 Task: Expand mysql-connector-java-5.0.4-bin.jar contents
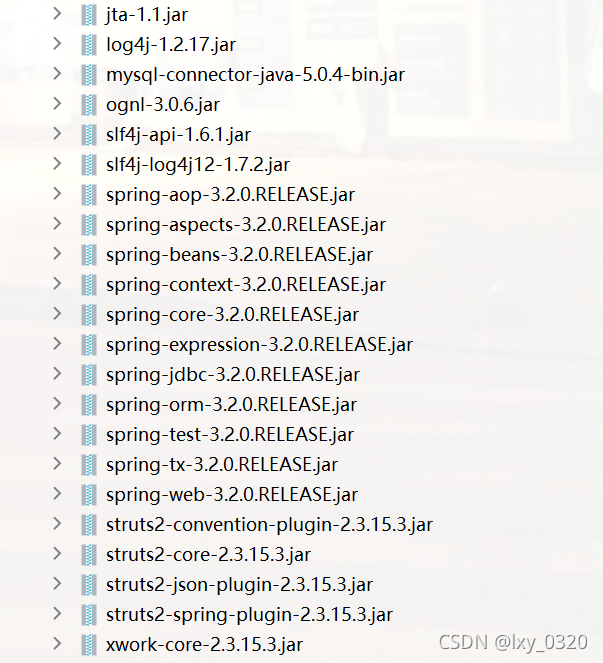coord(57,74)
